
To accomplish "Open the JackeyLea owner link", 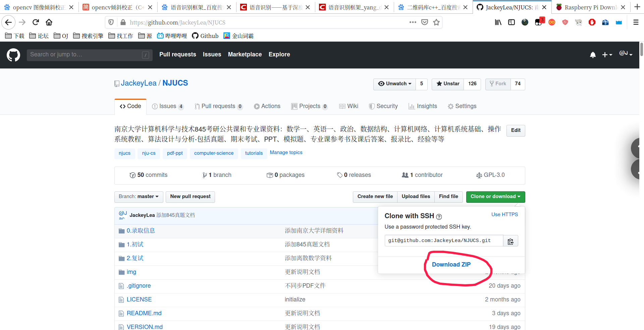I will coord(139,83).
